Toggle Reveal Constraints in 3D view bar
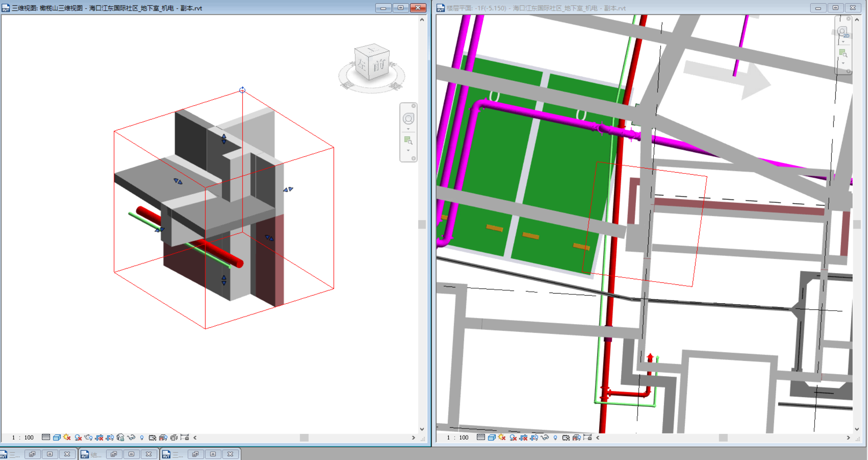The width and height of the screenshot is (868, 460). [185, 438]
